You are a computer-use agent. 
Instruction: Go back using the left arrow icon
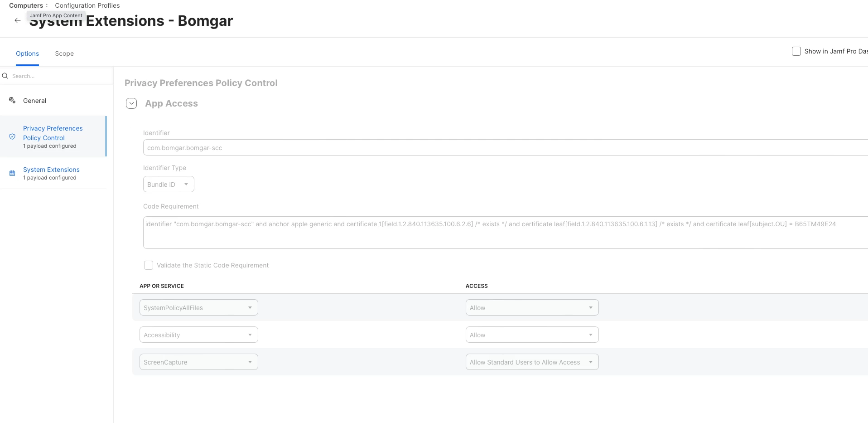tap(17, 20)
